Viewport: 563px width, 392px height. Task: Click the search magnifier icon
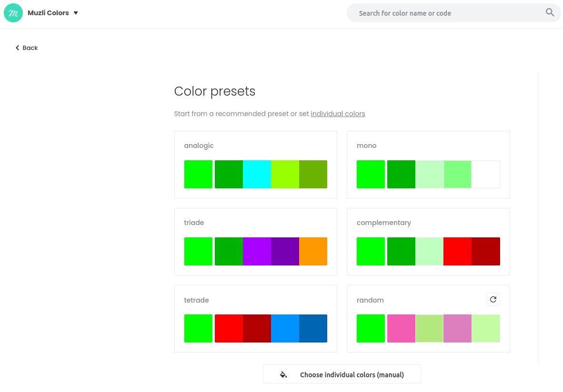[x=550, y=12]
